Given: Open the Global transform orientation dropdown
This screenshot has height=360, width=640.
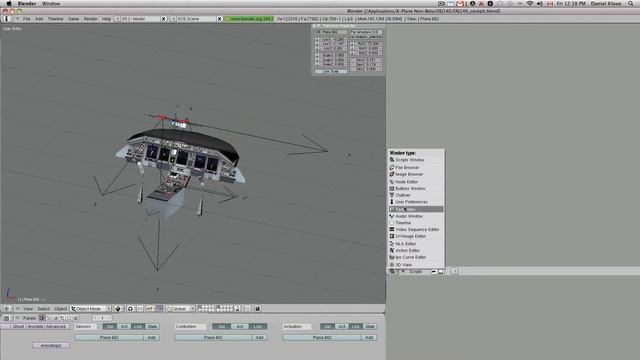Looking at the screenshot, I should (181, 309).
